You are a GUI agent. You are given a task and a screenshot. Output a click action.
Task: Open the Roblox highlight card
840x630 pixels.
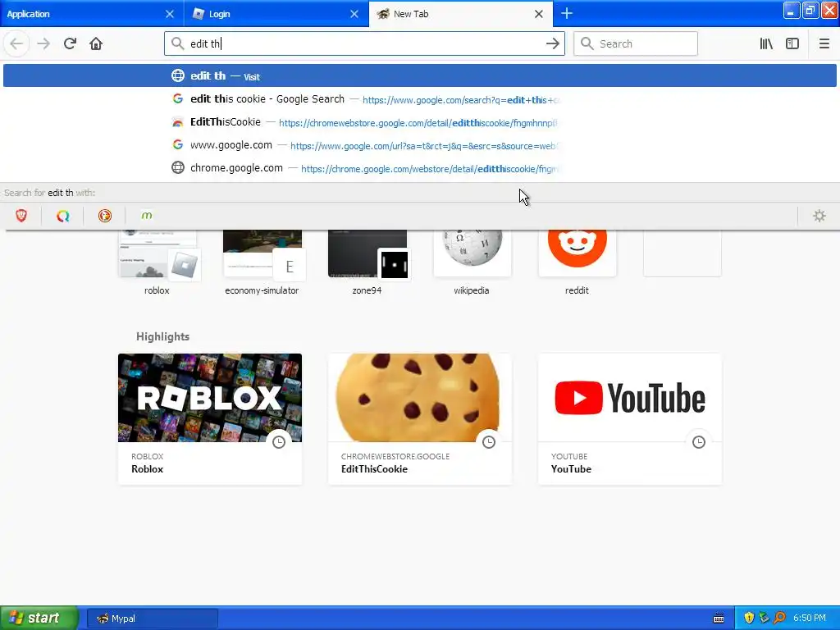[x=210, y=419]
